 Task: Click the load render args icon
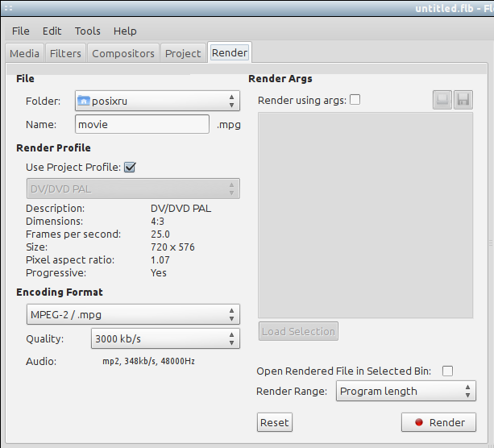click(x=442, y=100)
